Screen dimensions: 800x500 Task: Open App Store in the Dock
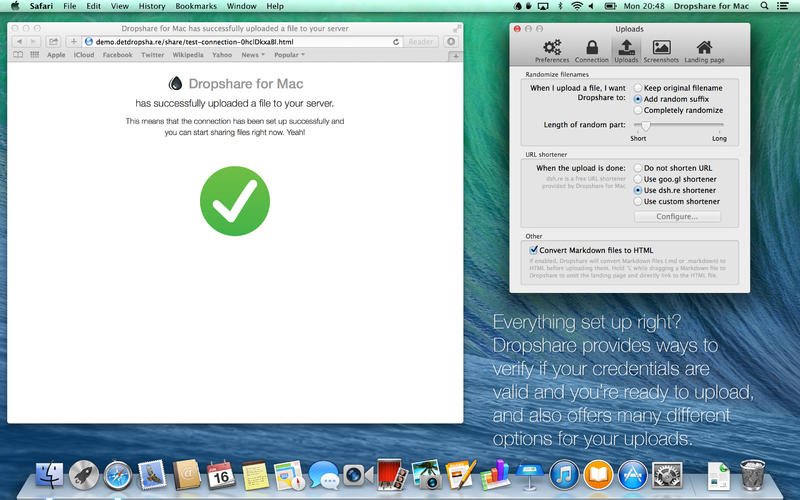[x=632, y=476]
